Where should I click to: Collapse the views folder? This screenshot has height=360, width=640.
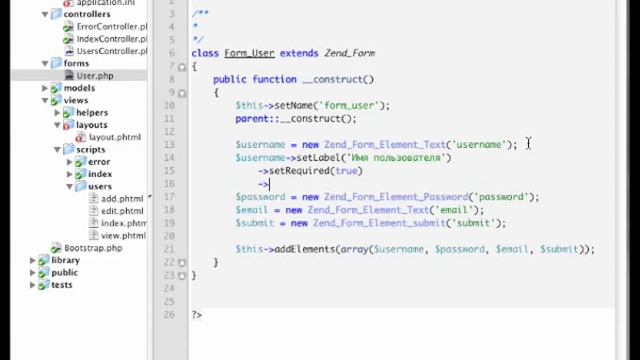click(45, 100)
